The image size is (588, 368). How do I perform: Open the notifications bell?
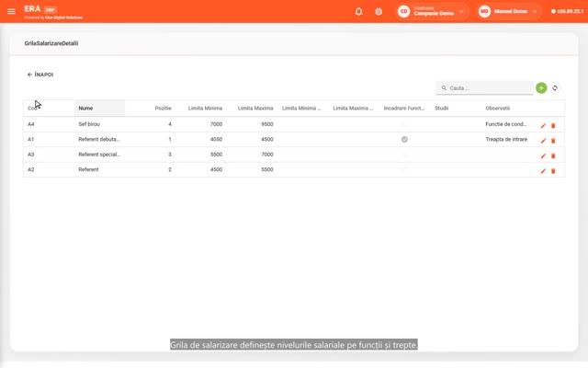(x=359, y=12)
